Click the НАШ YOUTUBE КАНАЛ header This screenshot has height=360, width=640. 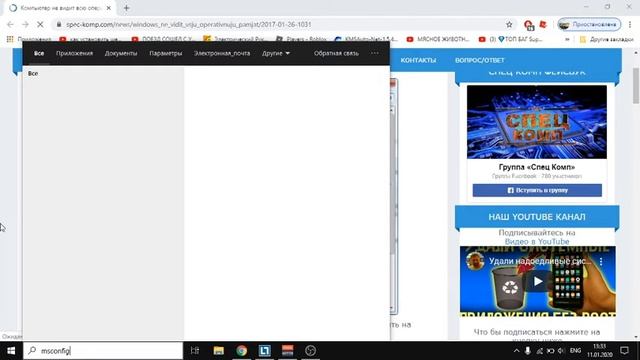pyautogui.click(x=537, y=217)
